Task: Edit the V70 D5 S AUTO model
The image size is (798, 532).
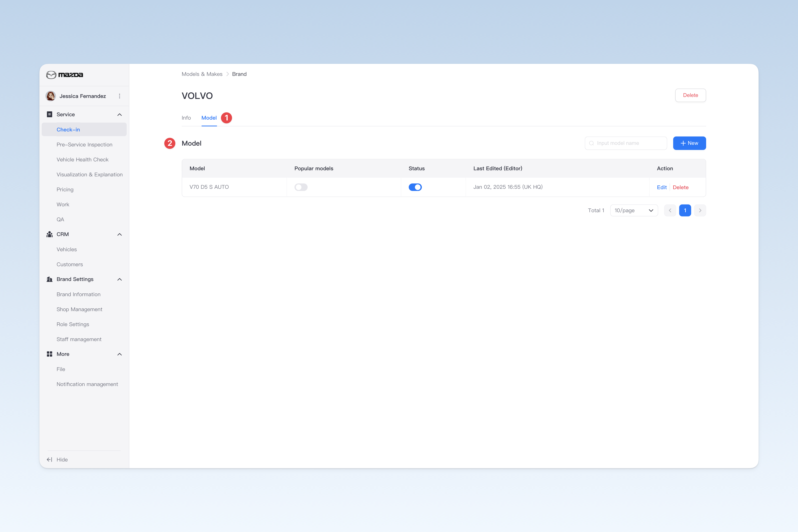Action: (x=662, y=187)
